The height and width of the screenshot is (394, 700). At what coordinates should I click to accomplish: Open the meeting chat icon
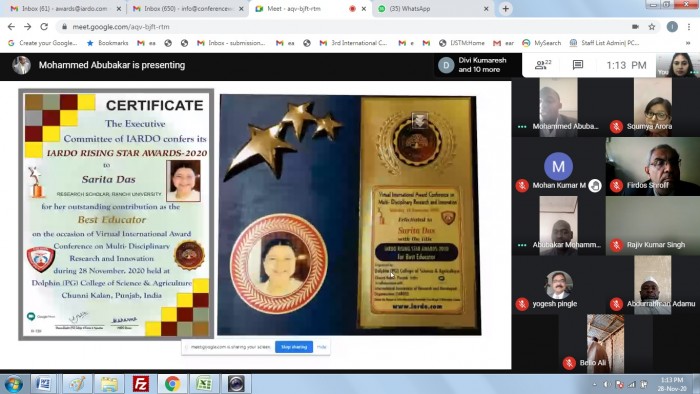point(578,65)
